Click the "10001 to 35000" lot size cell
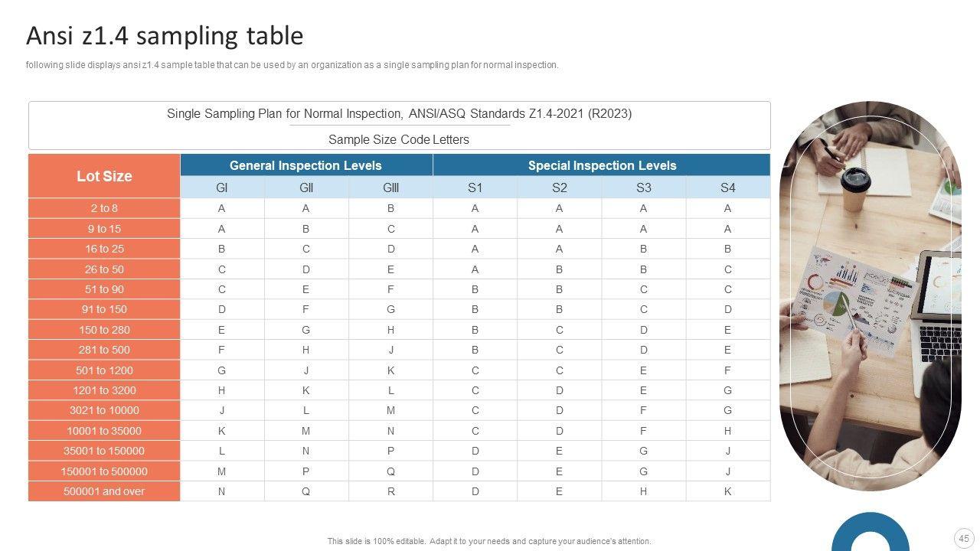The width and height of the screenshot is (980, 551). coord(104,431)
